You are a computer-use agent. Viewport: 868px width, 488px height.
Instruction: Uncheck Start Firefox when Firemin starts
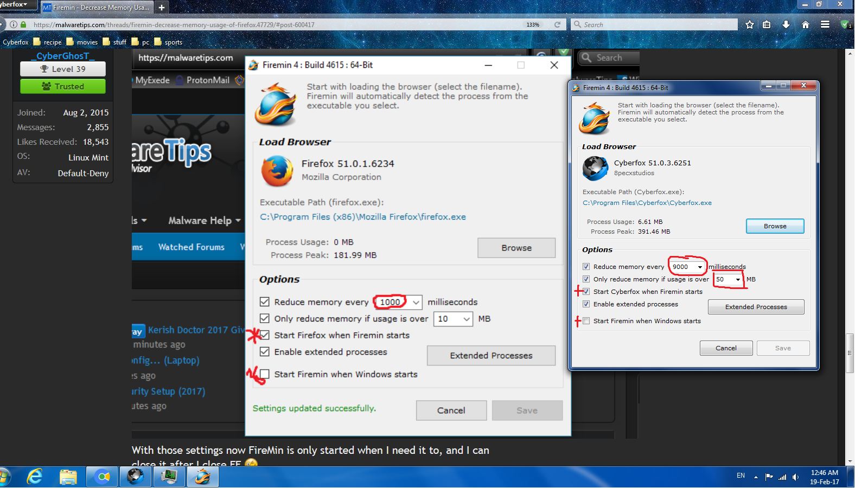pyautogui.click(x=265, y=335)
